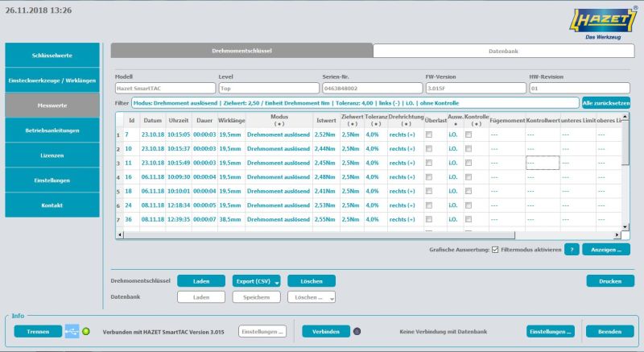644x352 pixels.
Task: Open the filter mode help button
Action: pyautogui.click(x=570, y=249)
